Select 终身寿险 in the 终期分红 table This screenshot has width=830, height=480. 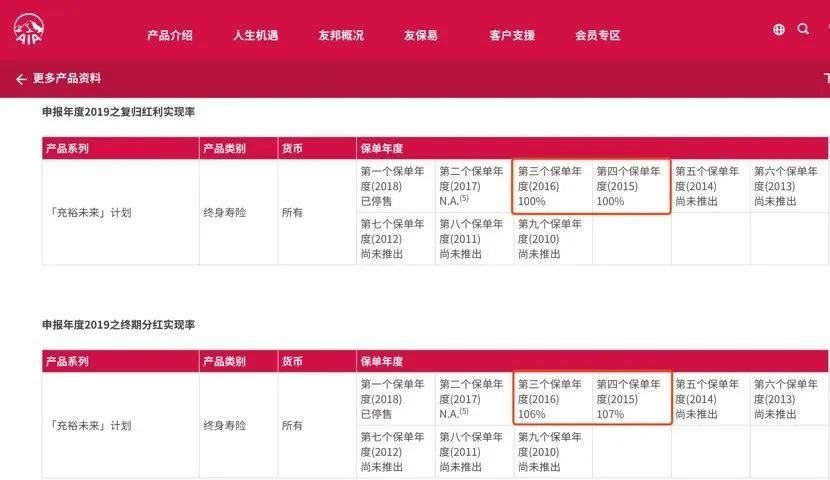pyautogui.click(x=224, y=425)
